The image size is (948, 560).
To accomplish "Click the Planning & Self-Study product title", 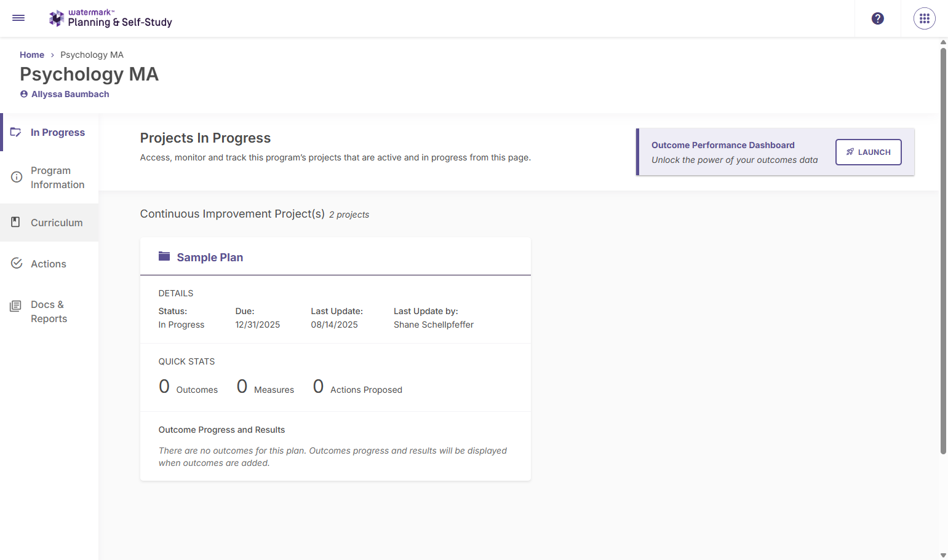I will coord(120,22).
